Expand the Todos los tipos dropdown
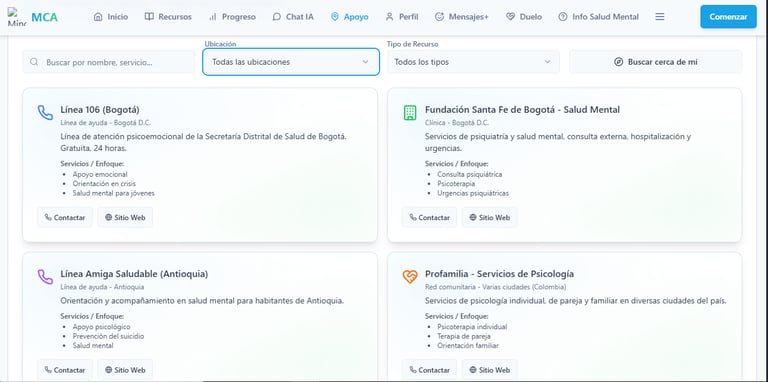This screenshot has width=768, height=382. tap(473, 62)
